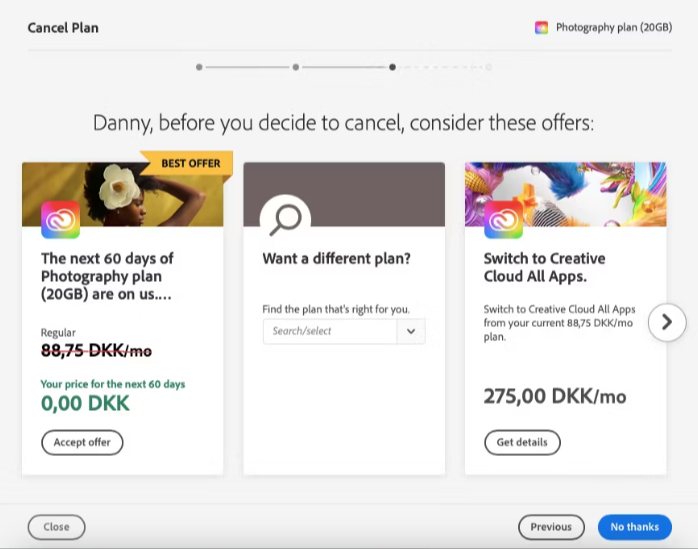Accept the 60 days free offer
Image resolution: width=698 pixels, height=549 pixels.
82,442
